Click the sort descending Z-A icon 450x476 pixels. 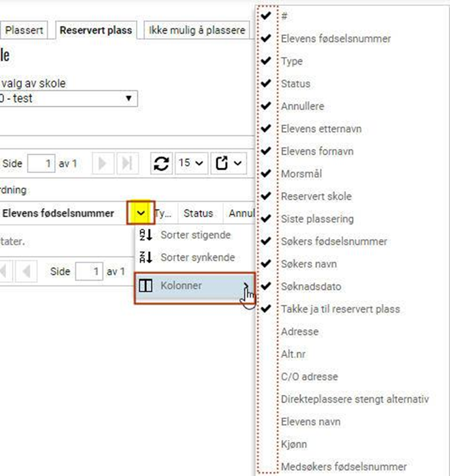[x=146, y=258]
